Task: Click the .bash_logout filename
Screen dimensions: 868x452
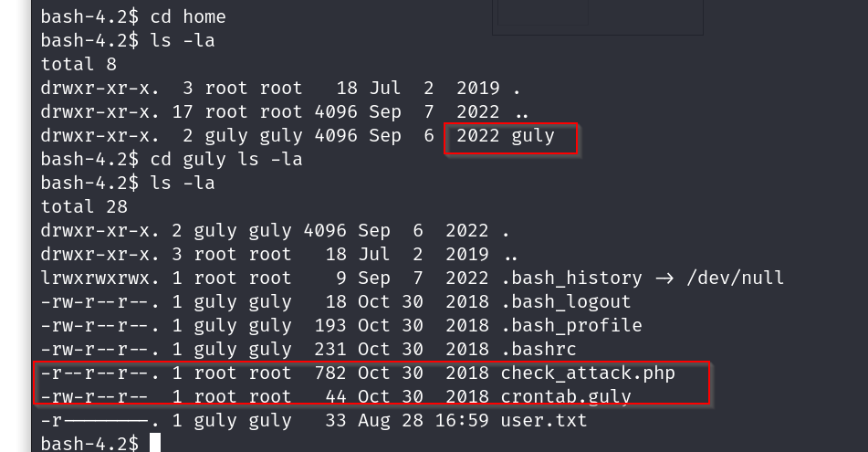Action: (566, 301)
